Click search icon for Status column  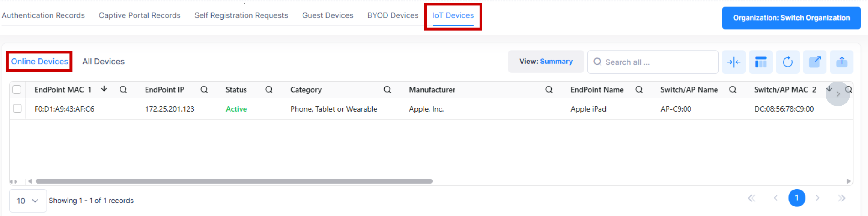(269, 90)
